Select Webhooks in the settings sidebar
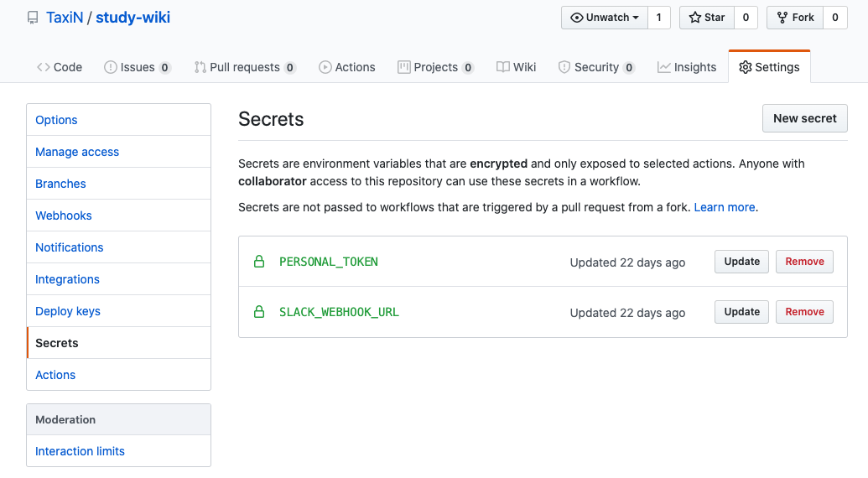This screenshot has height=478, width=868. [64, 216]
